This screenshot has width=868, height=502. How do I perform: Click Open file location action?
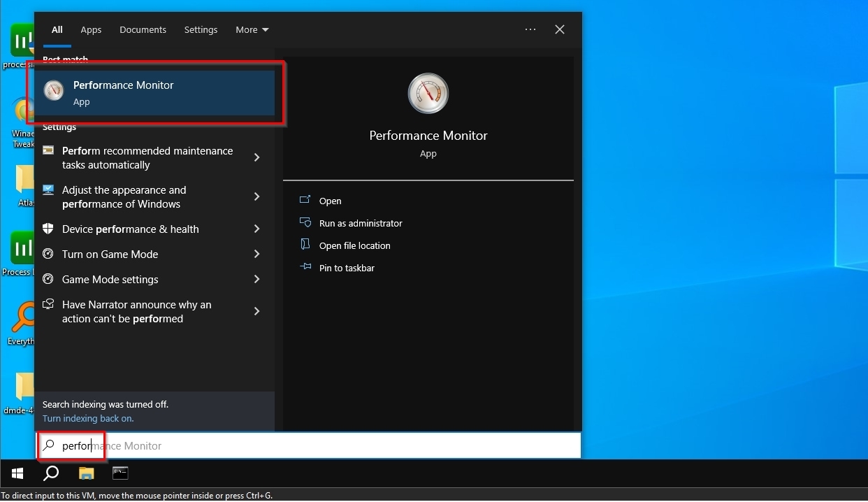[355, 245]
